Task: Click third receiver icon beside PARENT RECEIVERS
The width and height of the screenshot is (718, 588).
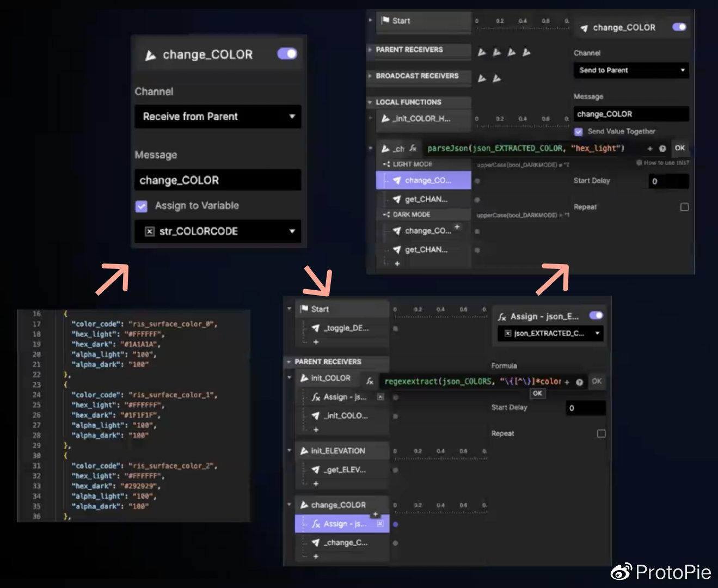Action: [511, 52]
